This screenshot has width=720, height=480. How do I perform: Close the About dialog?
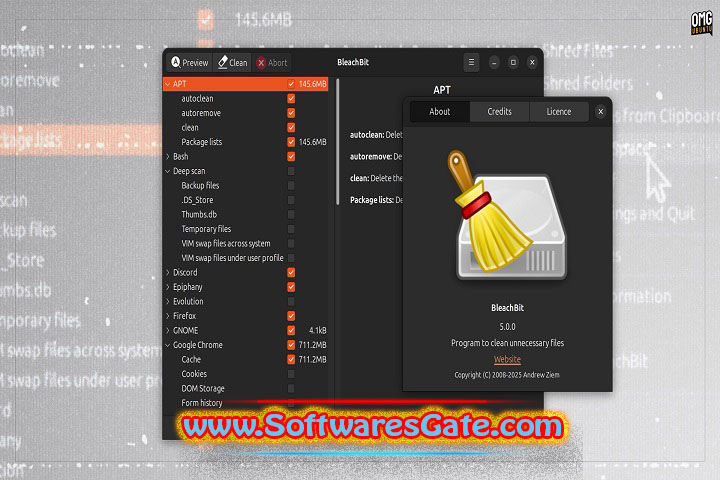(x=600, y=112)
